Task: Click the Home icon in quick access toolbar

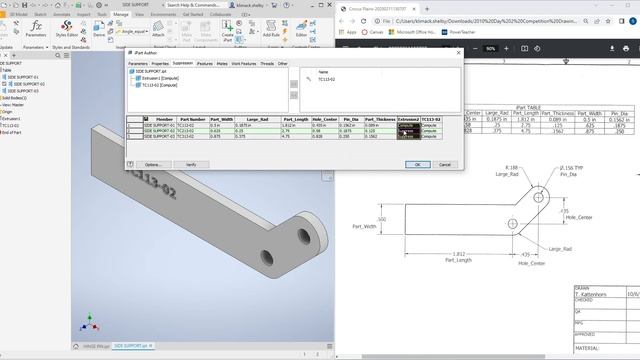Action: [58, 5]
